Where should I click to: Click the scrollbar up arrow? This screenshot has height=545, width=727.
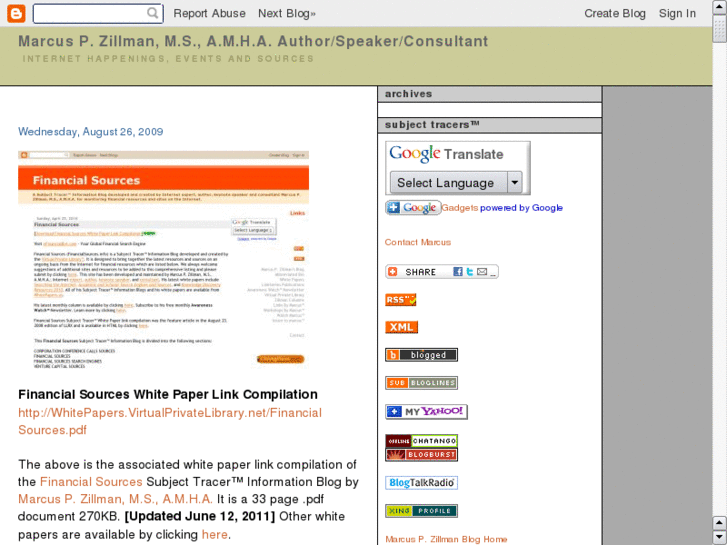719,6
